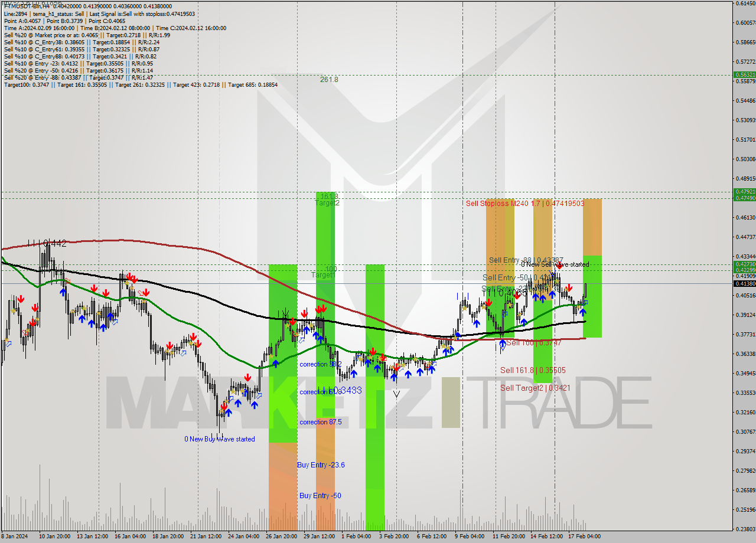Click the 'Time A:2024.02.09 16:00:00' line
756x543 pixels.
115,28
